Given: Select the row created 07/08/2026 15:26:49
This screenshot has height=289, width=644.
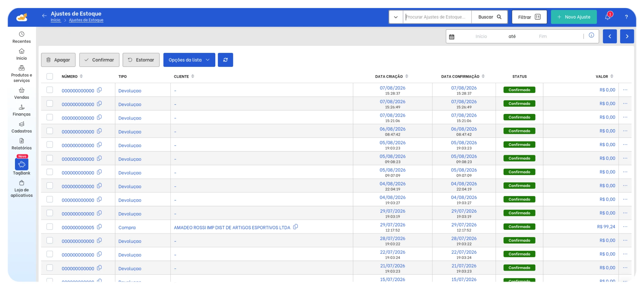Looking at the screenshot, I should (50, 104).
